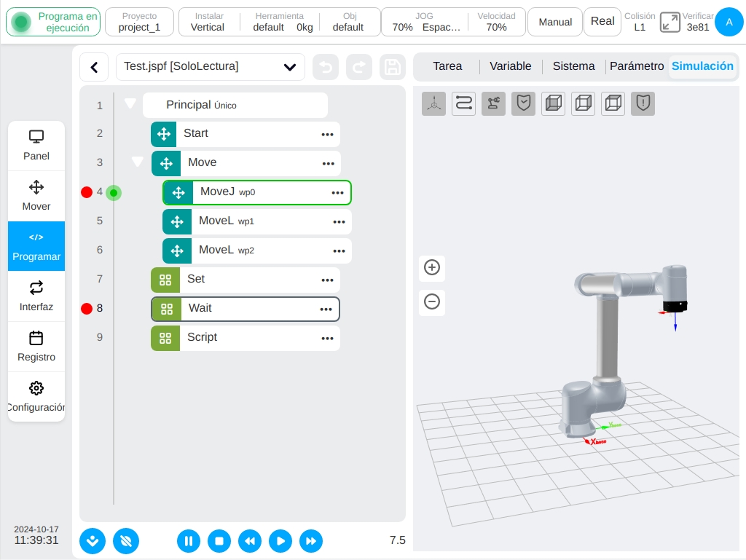Open options menu for Wait node
This screenshot has width=746, height=560.
(x=326, y=309)
